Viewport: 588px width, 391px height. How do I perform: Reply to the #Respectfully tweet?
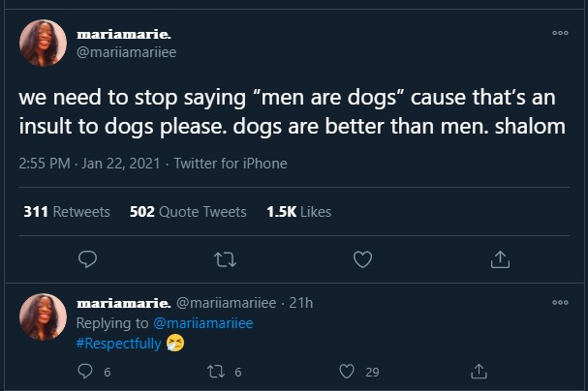[84, 371]
